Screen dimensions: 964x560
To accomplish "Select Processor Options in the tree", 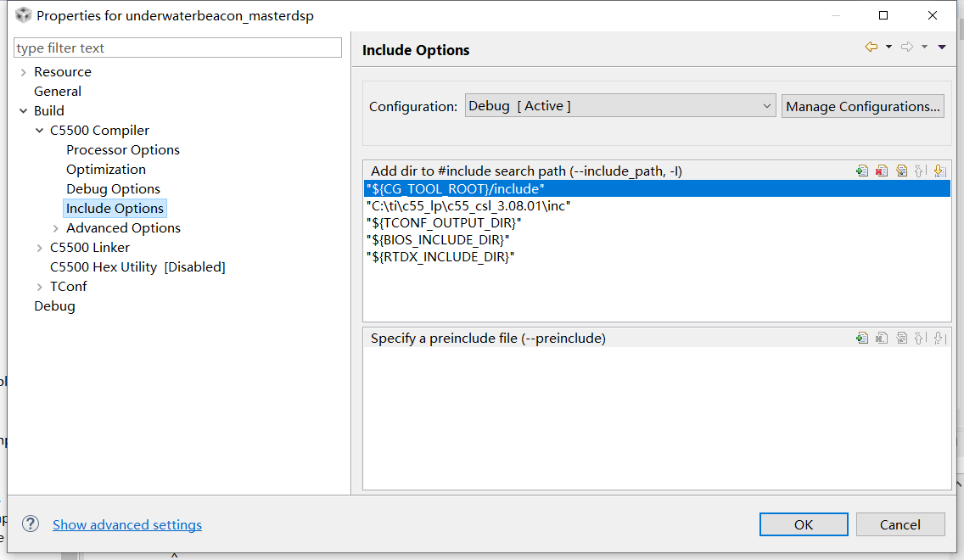I will point(123,150).
